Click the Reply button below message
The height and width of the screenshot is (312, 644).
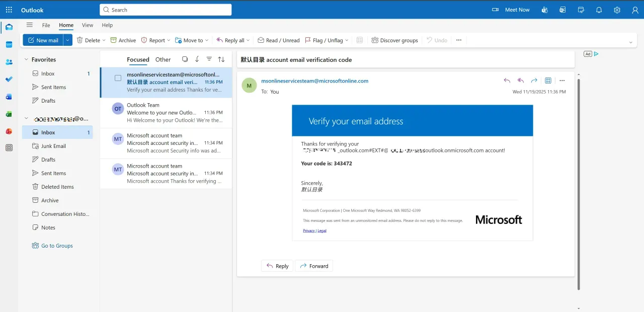click(277, 266)
